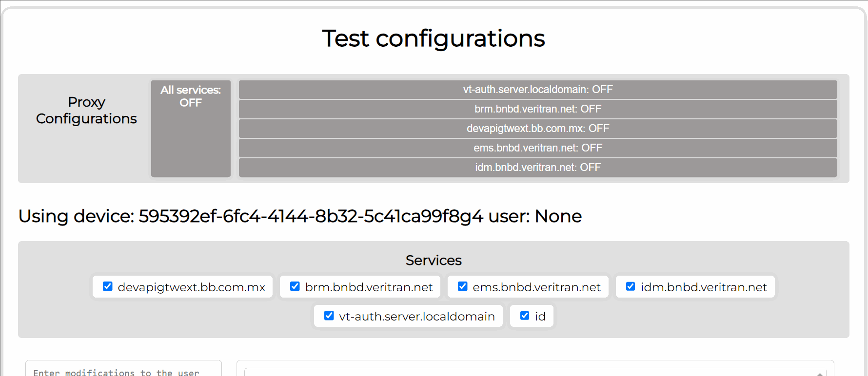Click the idm.bnbd.veritran.net service label text

pos(704,287)
